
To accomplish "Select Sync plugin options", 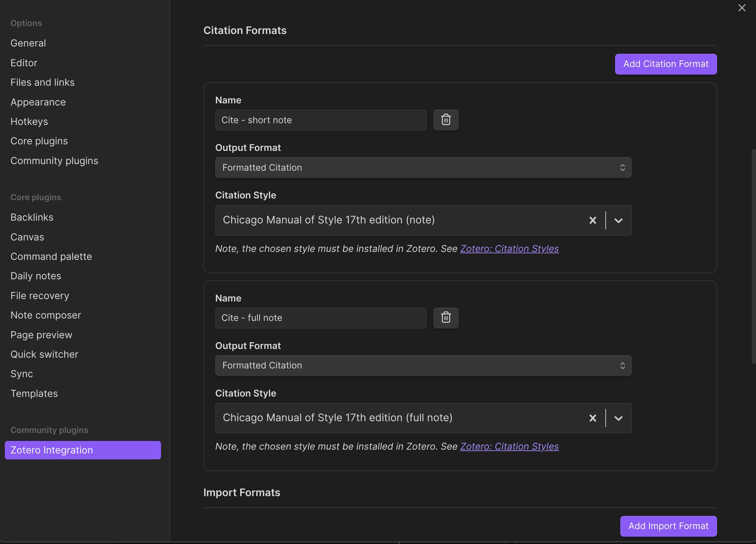I will click(x=22, y=374).
